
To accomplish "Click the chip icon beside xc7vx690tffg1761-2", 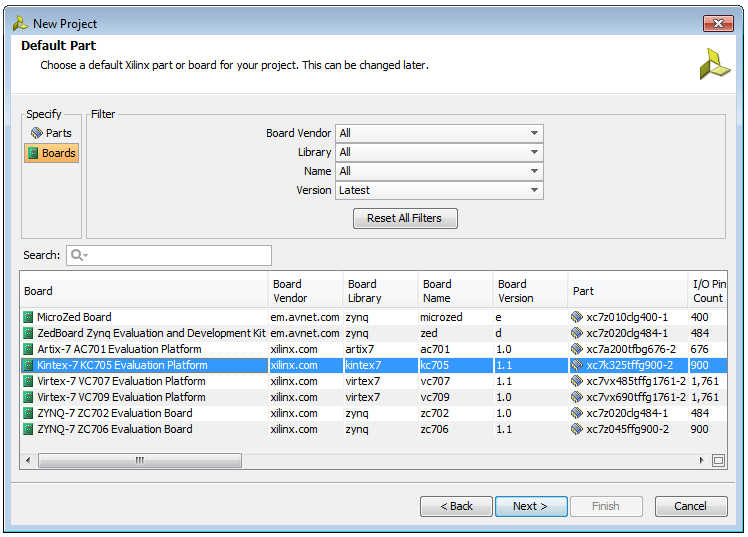I will [577, 397].
